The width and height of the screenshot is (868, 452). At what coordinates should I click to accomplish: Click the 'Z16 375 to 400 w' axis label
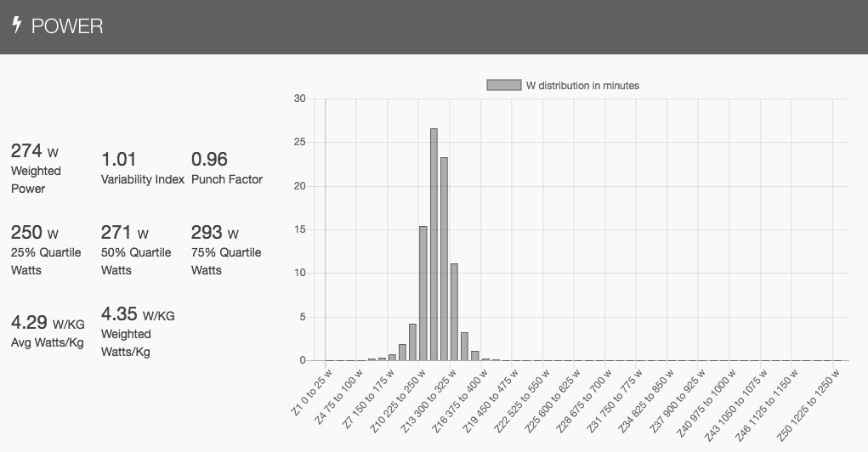click(x=459, y=400)
